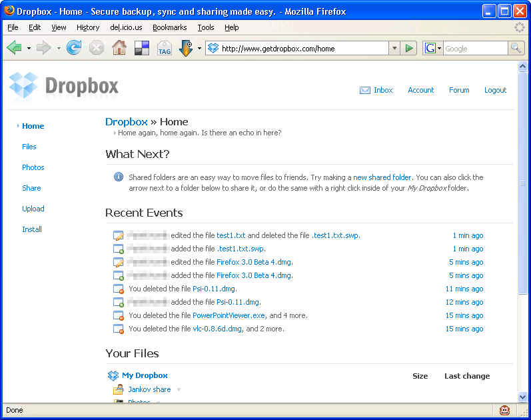
Task: Follow the 'new shared folder' link
Action: click(382, 177)
